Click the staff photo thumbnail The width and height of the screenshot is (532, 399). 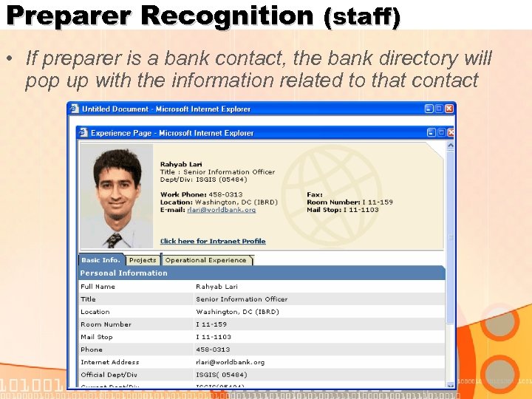click(117, 196)
